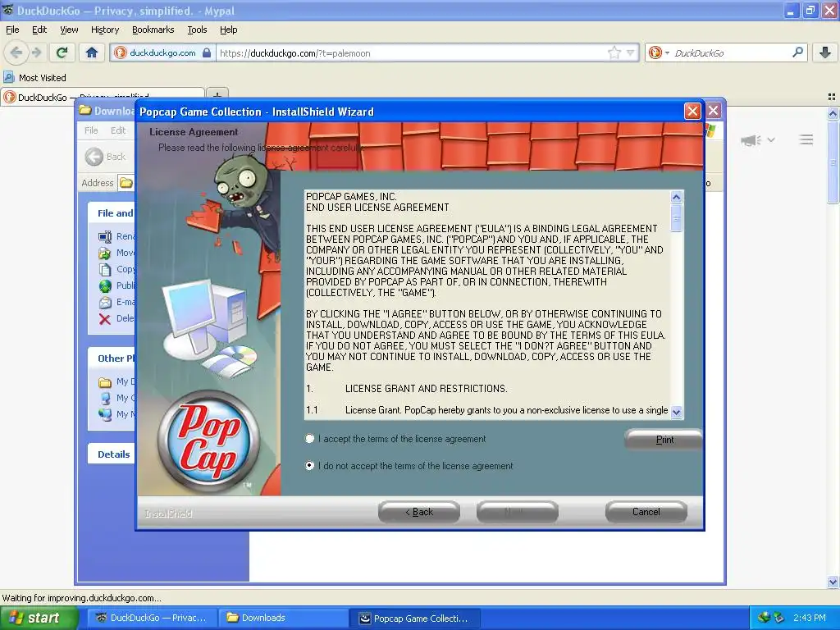The width and height of the screenshot is (840, 630).
Task: Select I accept the license agreement terms
Action: 309,439
